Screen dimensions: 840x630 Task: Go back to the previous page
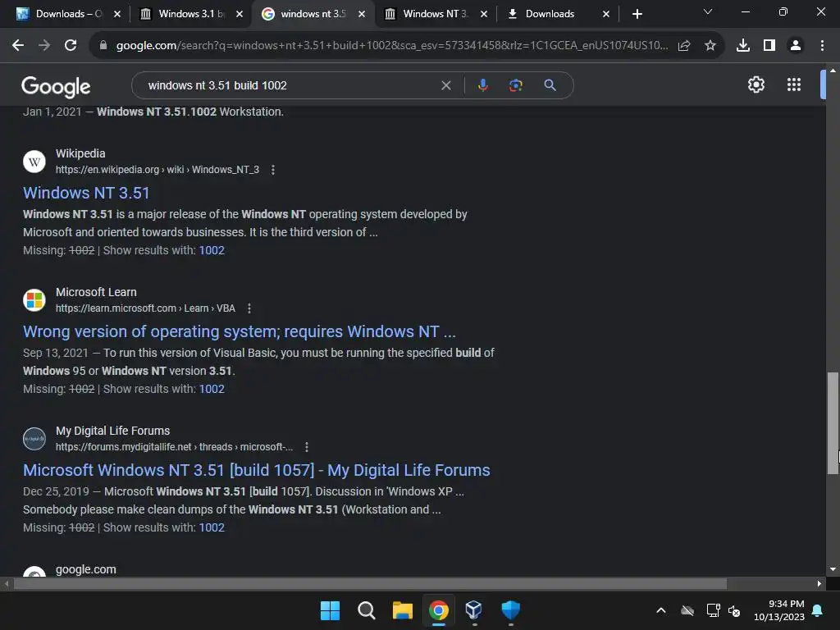18,46
